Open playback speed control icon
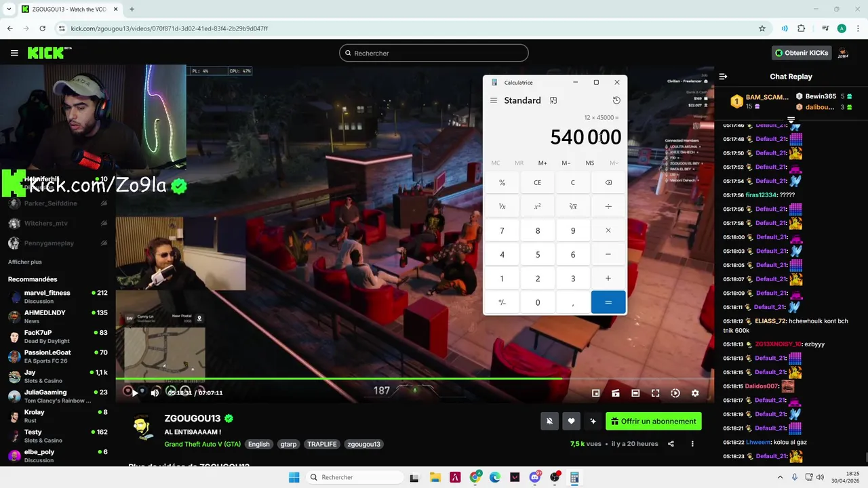Viewport: 868px width, 488px height. point(675,393)
